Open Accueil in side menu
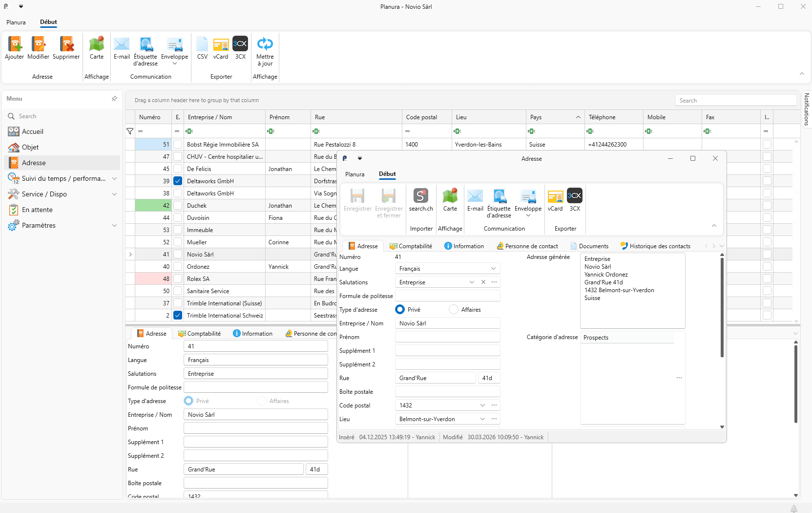Viewport: 812px width, 513px height. pyautogui.click(x=62, y=131)
